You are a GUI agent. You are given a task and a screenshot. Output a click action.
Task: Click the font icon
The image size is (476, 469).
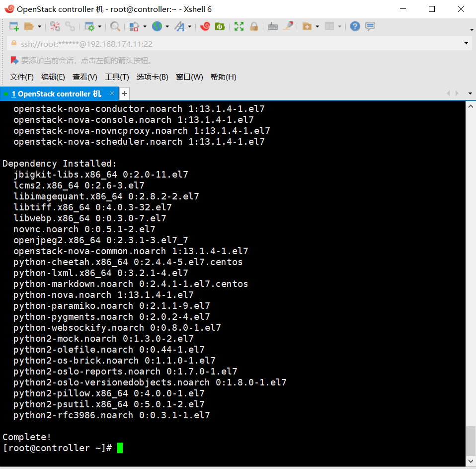click(179, 26)
